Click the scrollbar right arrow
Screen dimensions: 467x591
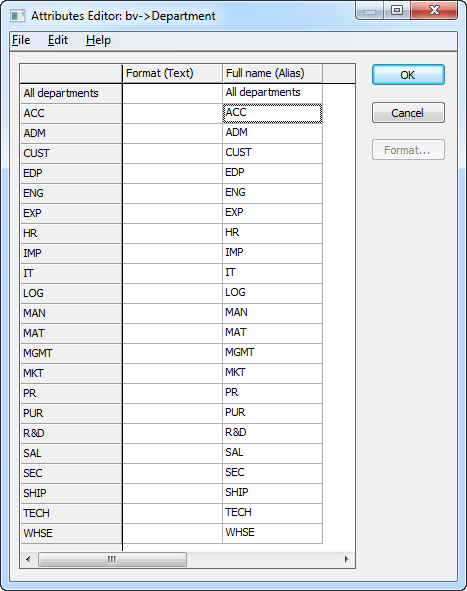347,559
